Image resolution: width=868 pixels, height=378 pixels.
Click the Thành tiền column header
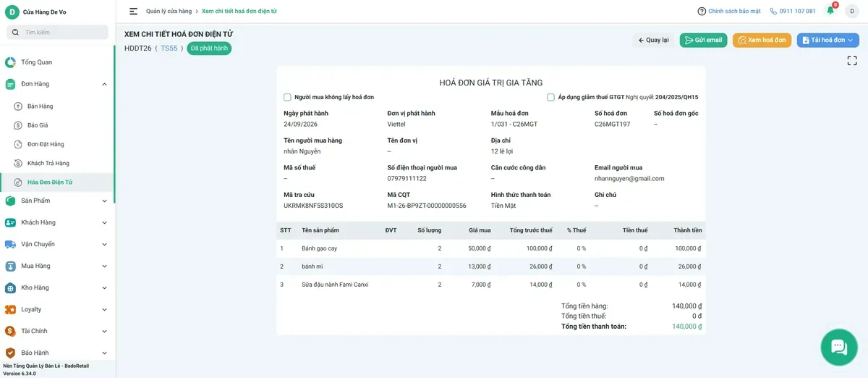tap(687, 230)
